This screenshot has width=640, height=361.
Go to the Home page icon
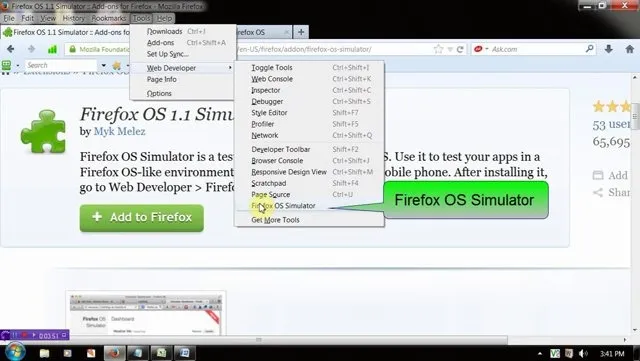(x=630, y=49)
